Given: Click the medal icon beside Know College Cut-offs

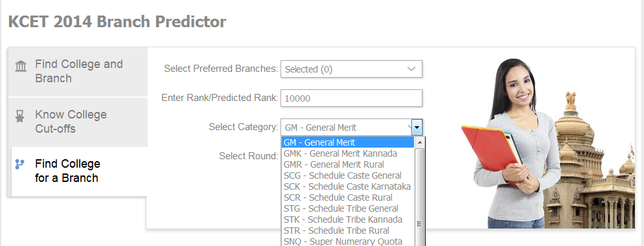Looking at the screenshot, I should [19, 117].
